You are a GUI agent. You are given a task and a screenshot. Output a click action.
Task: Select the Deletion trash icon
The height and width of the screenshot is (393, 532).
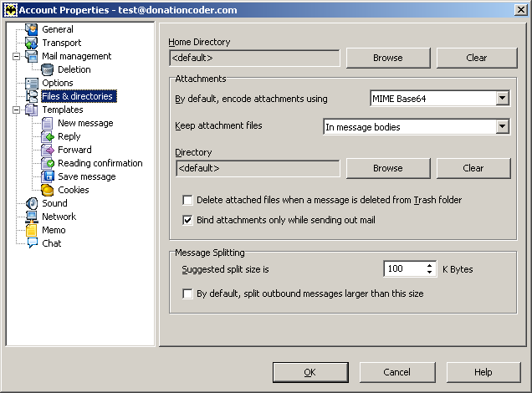tap(48, 69)
